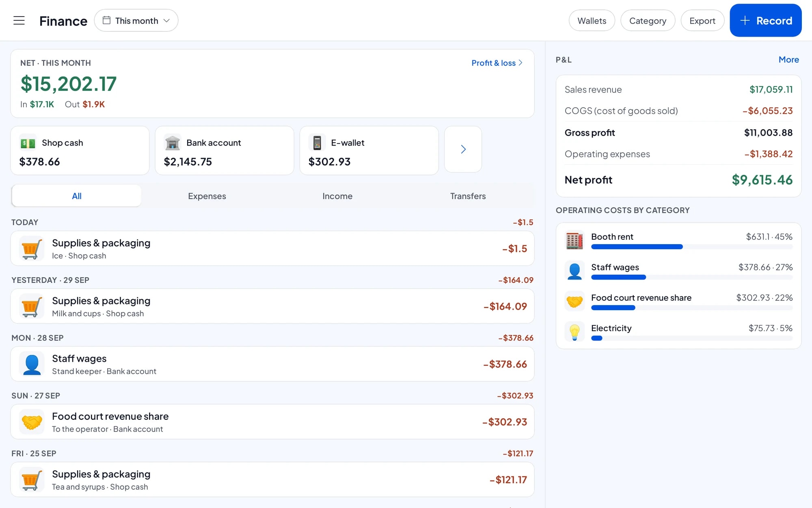Screen dimensions: 812x508
Task: Click the SUN · 27 SEP header
Action: click(x=36, y=396)
